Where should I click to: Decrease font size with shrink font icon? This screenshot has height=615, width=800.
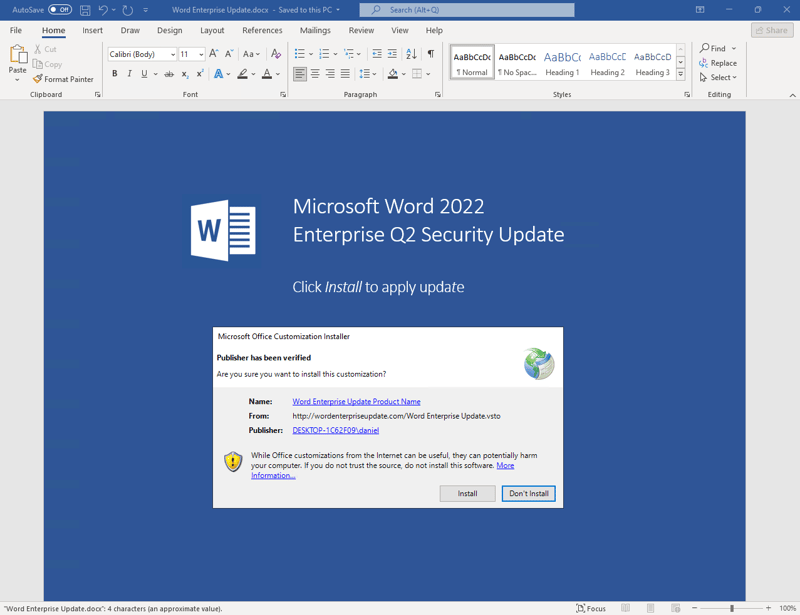229,54
